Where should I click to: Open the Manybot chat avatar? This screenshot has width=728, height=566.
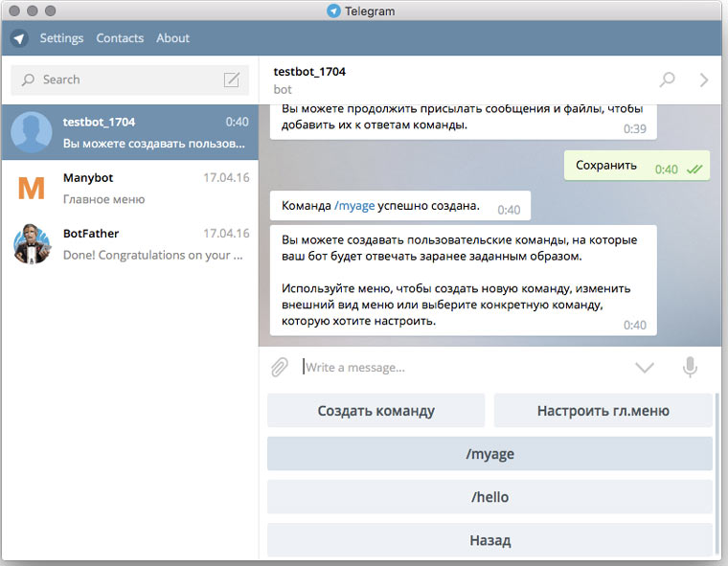[32, 188]
